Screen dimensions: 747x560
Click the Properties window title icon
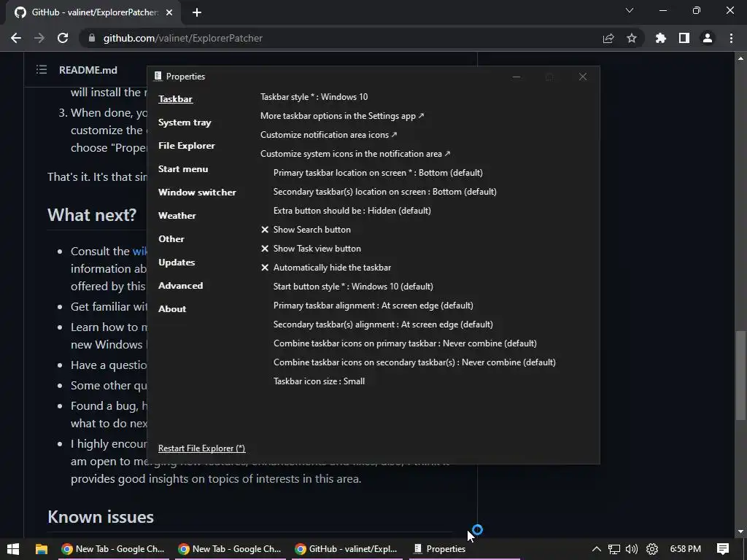[158, 76]
